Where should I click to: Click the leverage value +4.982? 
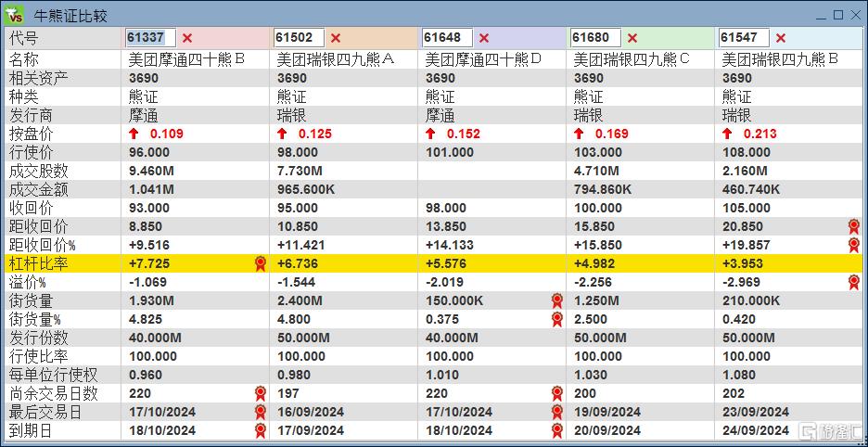594,263
